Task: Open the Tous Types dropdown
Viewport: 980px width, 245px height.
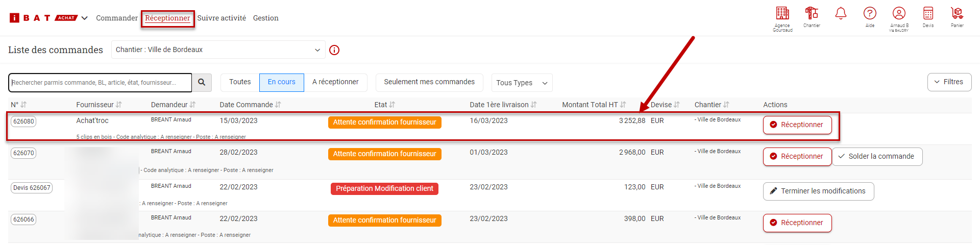Action: click(x=521, y=83)
